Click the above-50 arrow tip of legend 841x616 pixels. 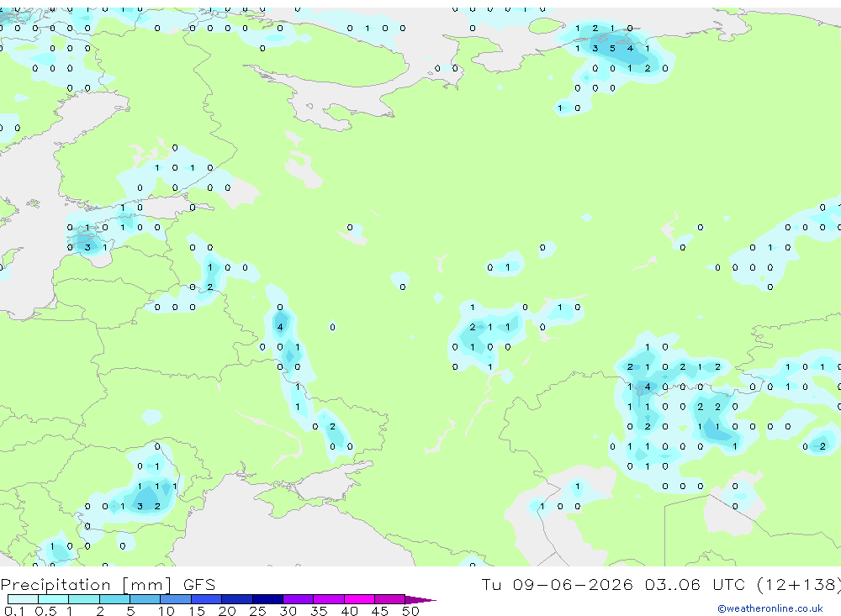point(420,599)
